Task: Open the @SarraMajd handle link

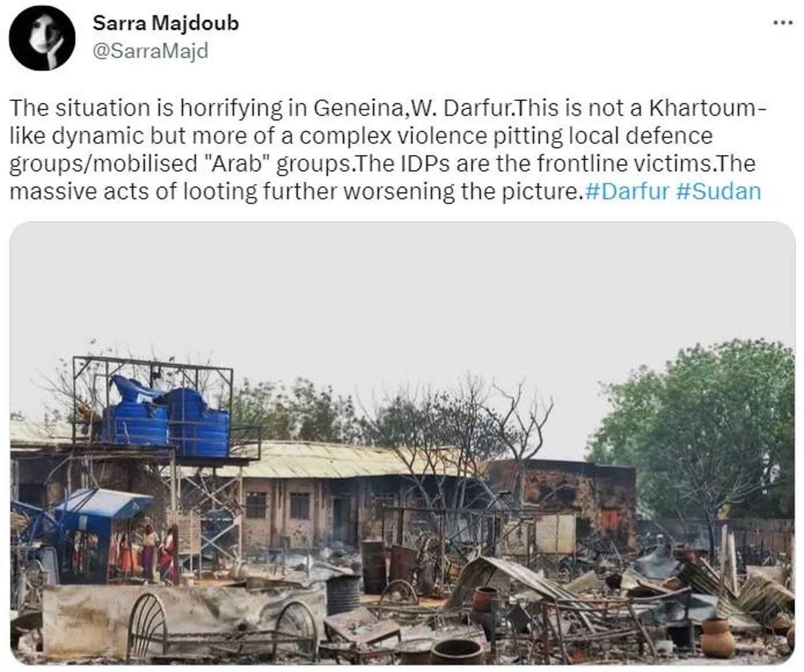Action: [150, 51]
